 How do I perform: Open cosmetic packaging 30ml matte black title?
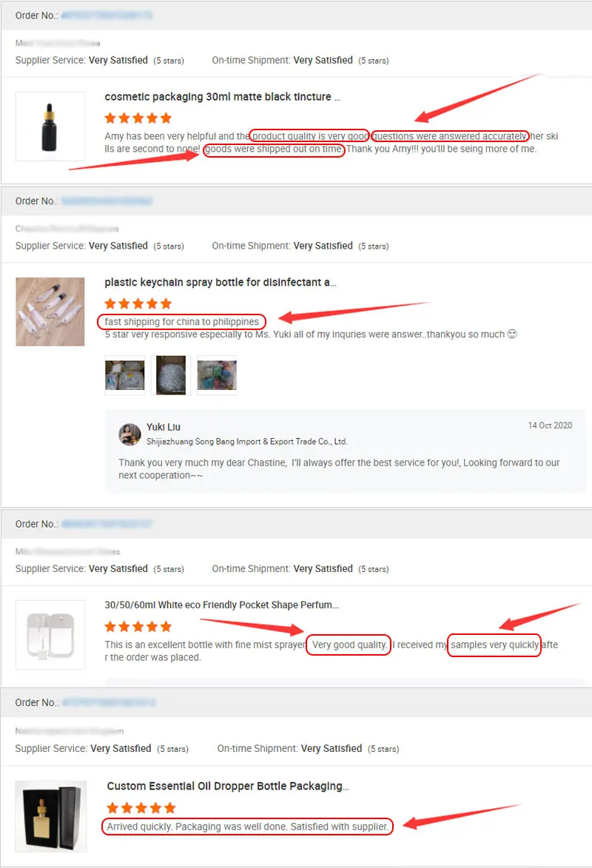[x=223, y=97]
